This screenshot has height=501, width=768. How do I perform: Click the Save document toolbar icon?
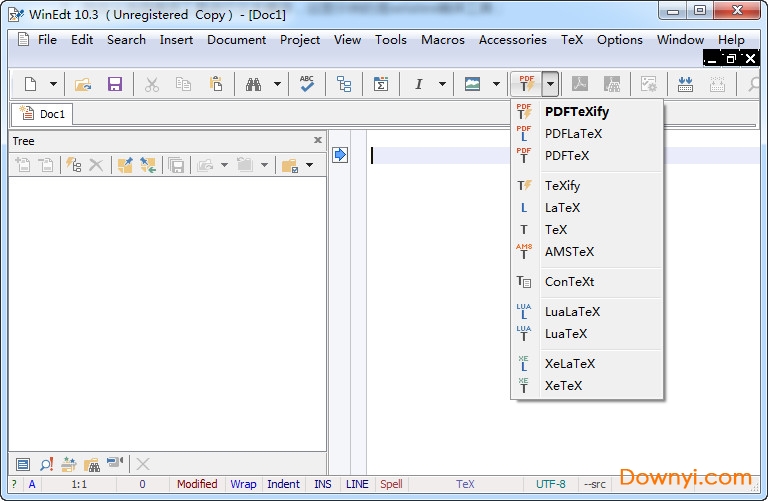115,84
